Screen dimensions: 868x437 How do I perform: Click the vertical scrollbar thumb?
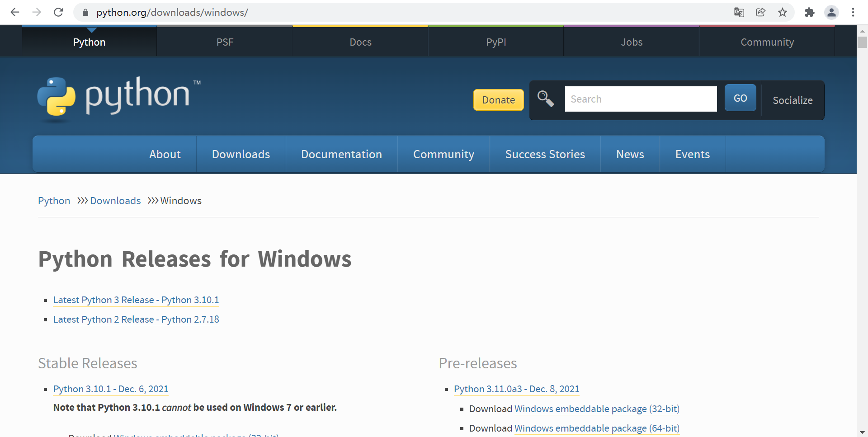click(862, 42)
